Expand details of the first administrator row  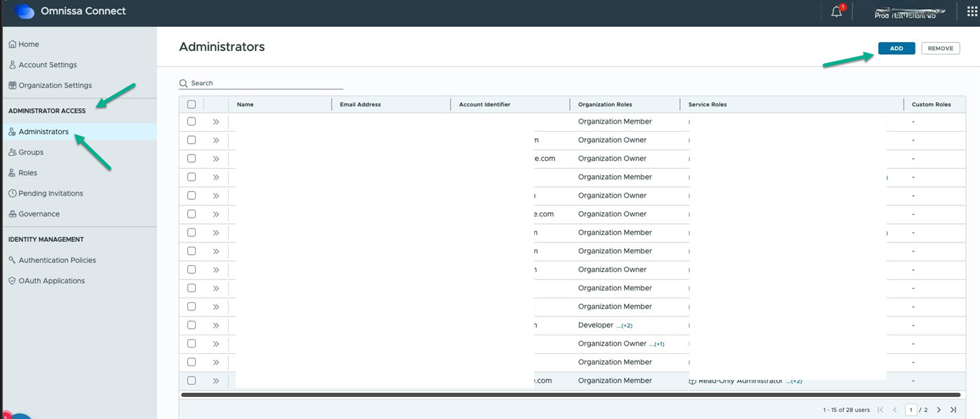pos(216,122)
